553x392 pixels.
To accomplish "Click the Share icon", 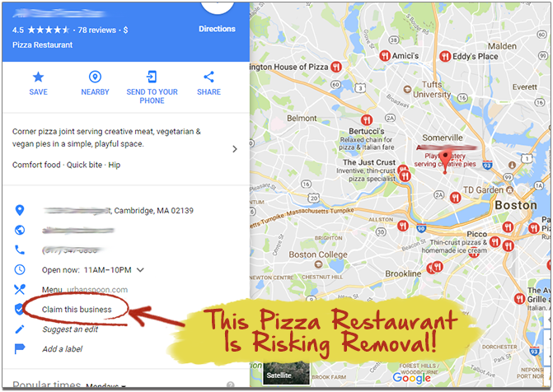I will (x=209, y=77).
